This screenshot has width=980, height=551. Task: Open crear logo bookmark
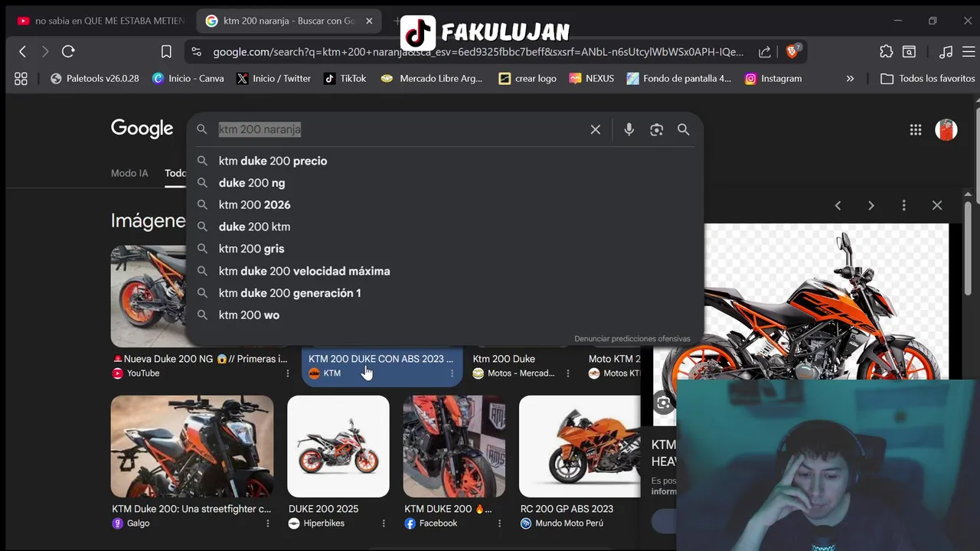(x=528, y=78)
